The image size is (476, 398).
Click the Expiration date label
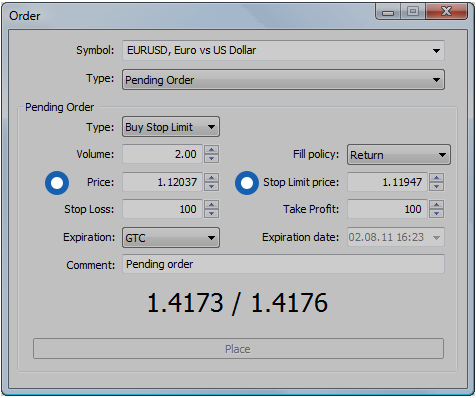[301, 237]
